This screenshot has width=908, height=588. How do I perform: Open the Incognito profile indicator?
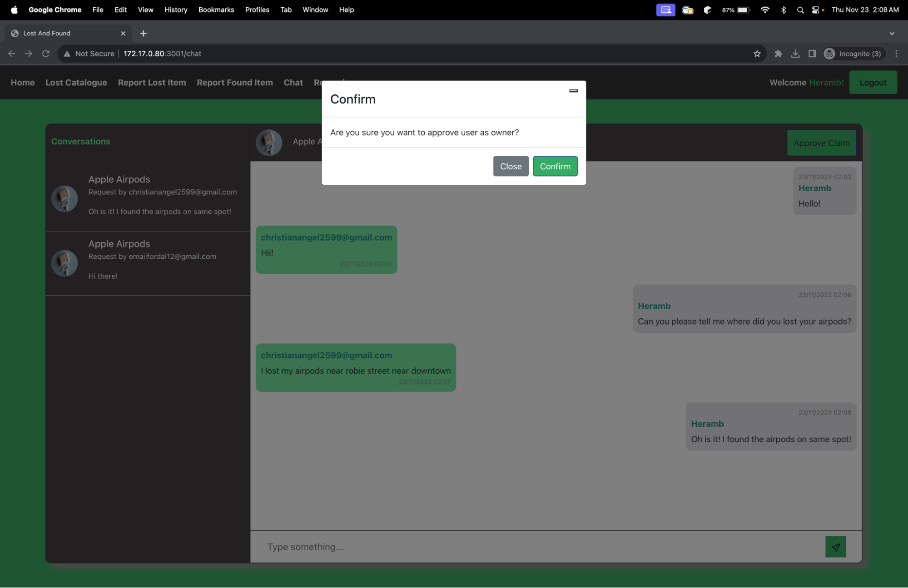[x=853, y=54]
